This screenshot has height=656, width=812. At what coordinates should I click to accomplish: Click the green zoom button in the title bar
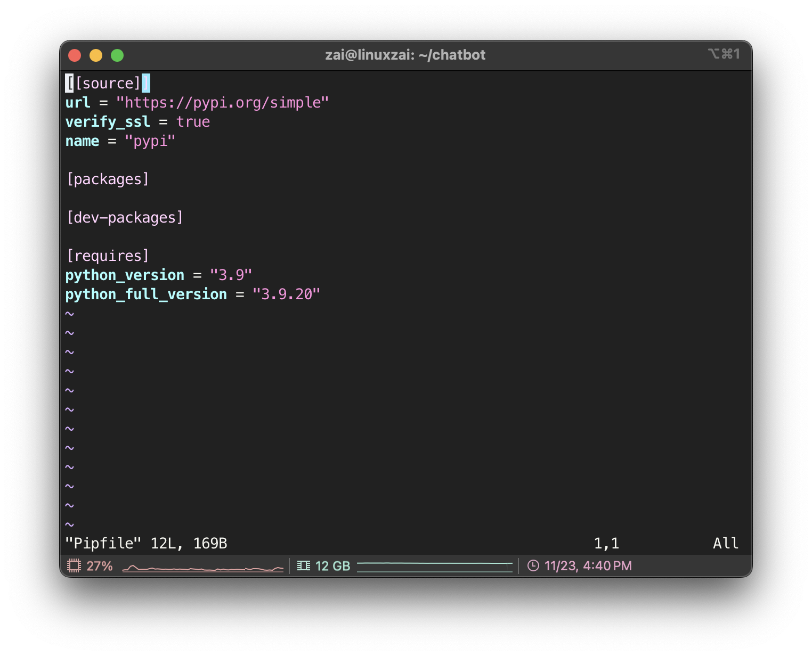(117, 55)
